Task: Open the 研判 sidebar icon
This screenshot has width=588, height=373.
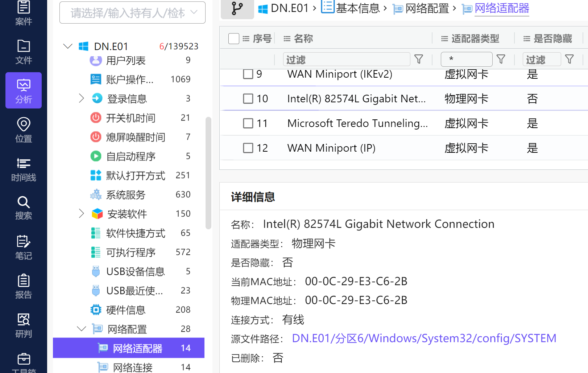Action: 24,325
